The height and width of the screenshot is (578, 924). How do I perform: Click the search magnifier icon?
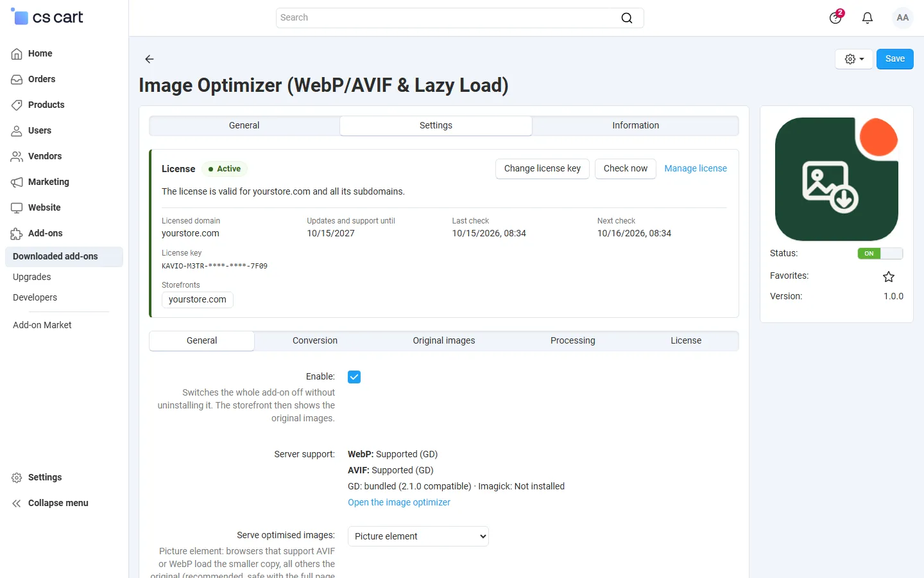tap(627, 18)
